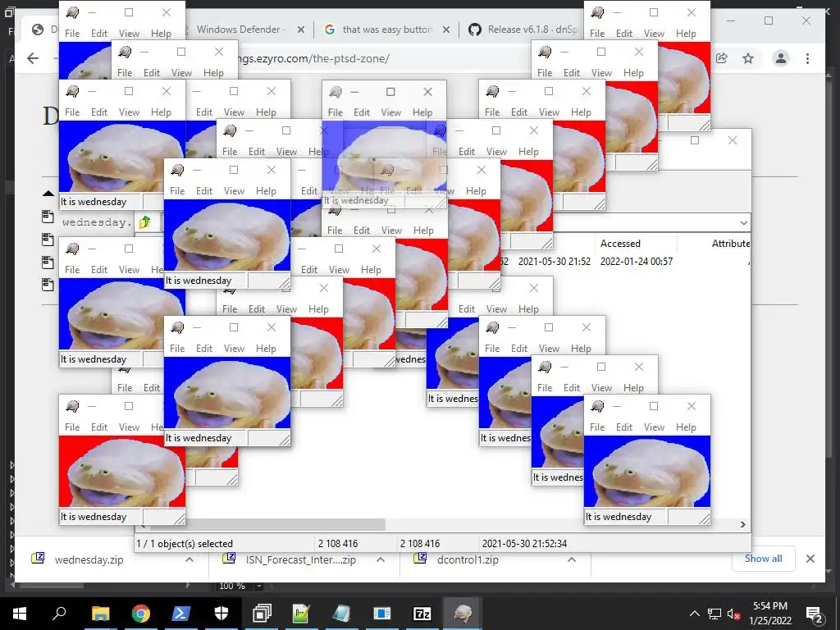Open Windows Security shield on taskbar
Viewport: 840px width, 630px height.
221,614
